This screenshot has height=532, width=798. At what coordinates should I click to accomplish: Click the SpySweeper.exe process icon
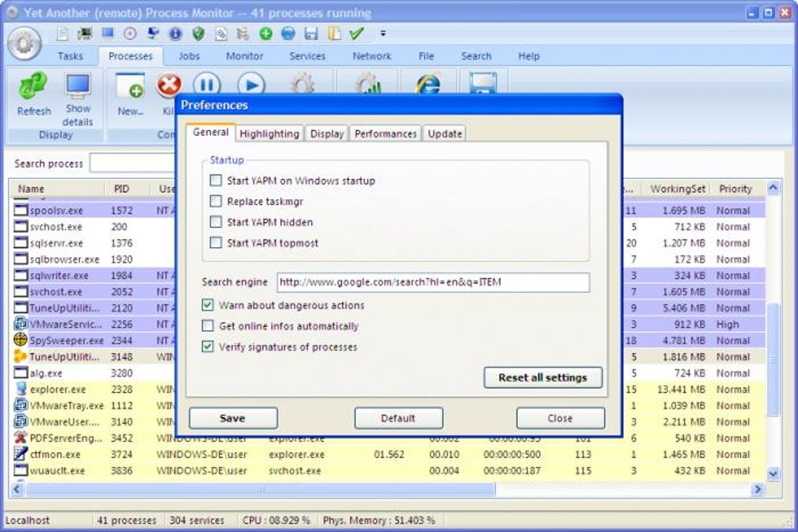pos(20,340)
